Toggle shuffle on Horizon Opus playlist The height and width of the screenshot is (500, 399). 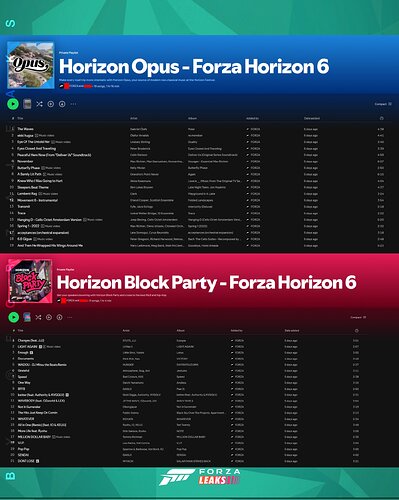(x=39, y=104)
